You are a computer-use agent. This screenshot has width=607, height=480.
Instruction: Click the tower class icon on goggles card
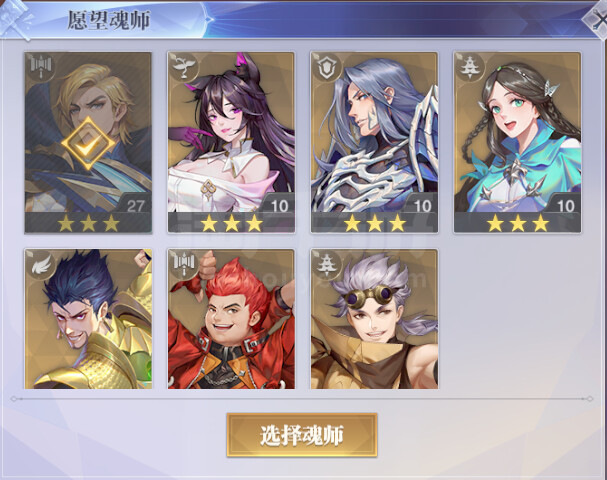coord(327,265)
